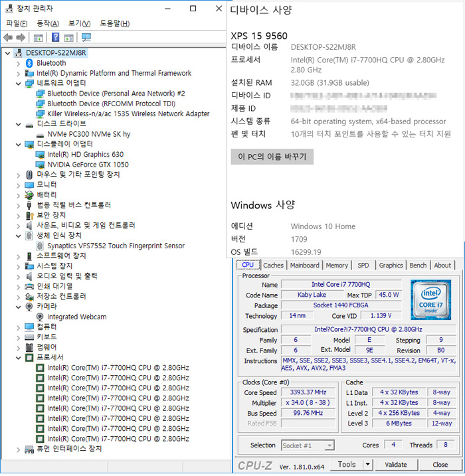Collapse the 생체 인식 장치 node
The image size is (465, 476).
(18, 236)
